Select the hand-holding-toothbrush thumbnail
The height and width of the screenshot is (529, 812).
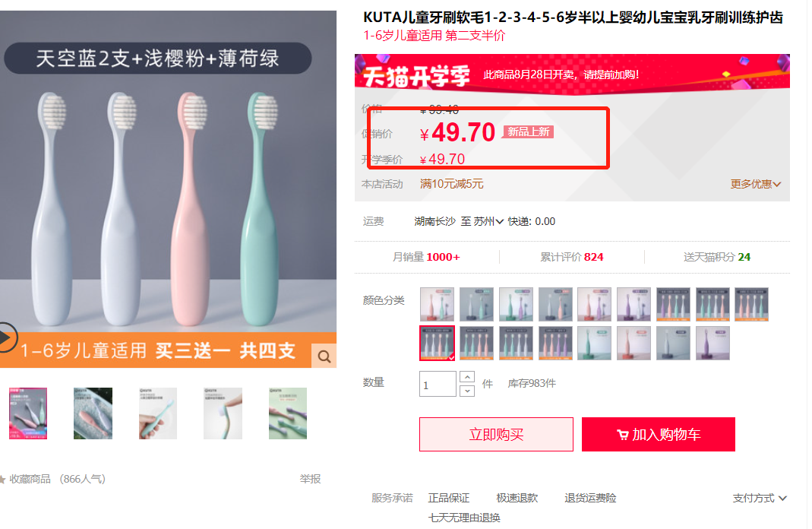click(158, 413)
